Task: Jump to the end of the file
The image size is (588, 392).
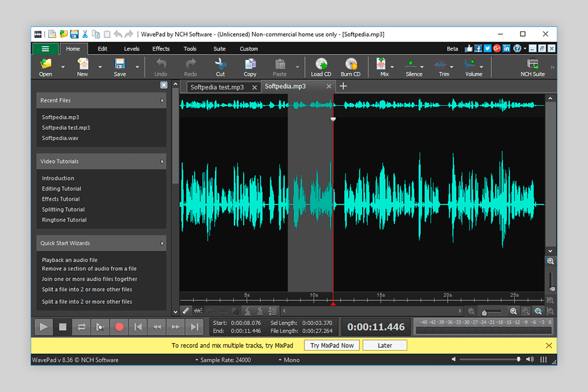Action: pyautogui.click(x=194, y=326)
